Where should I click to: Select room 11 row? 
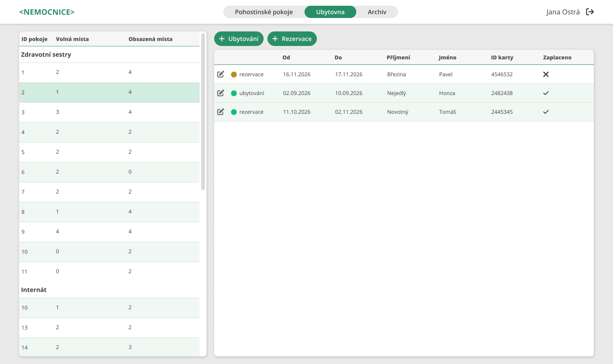click(109, 272)
